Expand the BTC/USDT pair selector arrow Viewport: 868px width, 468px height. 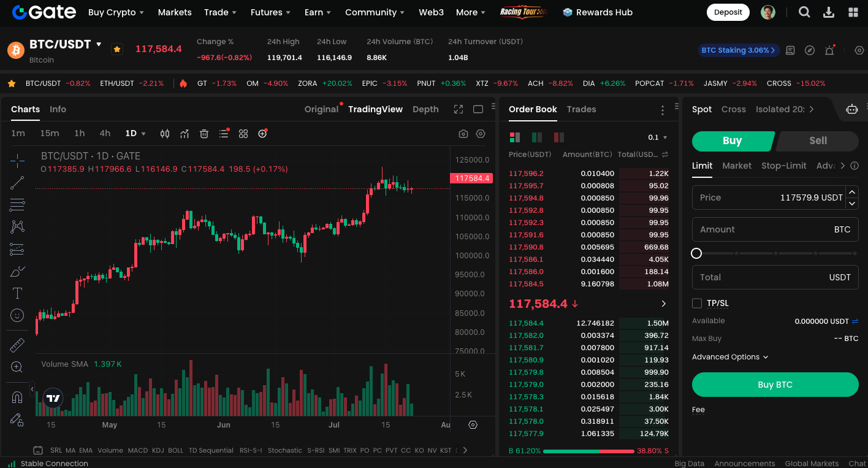point(99,44)
